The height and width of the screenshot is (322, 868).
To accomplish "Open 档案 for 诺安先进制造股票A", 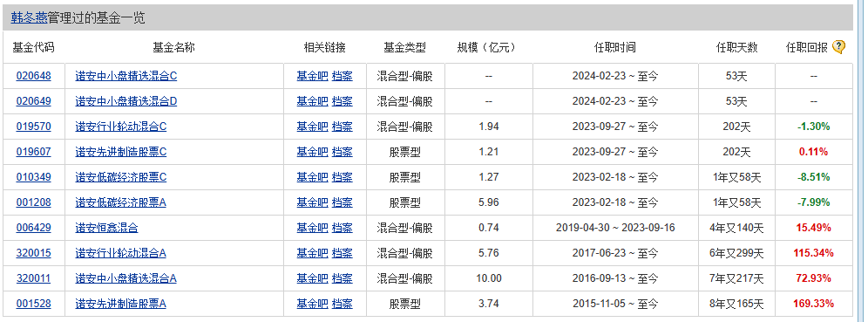I will (342, 304).
